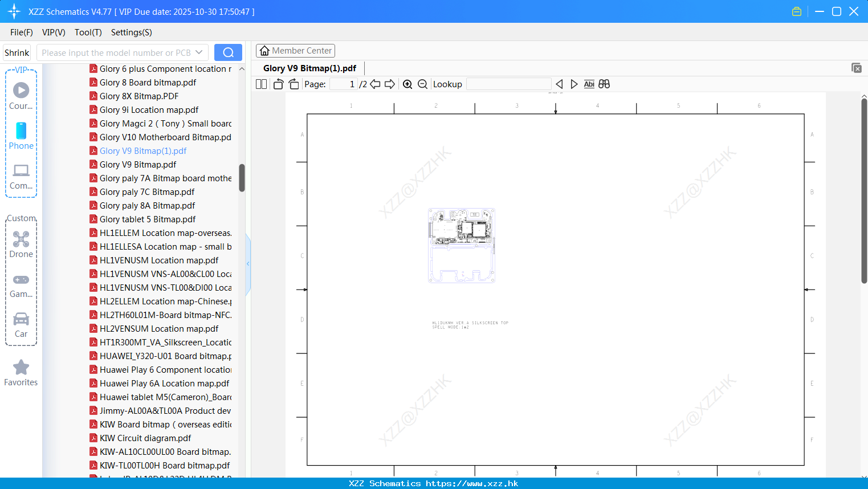Viewport: 868px width, 489px height.
Task: Click the PDF viewer vertical scrollbar thumb
Action: point(864,191)
